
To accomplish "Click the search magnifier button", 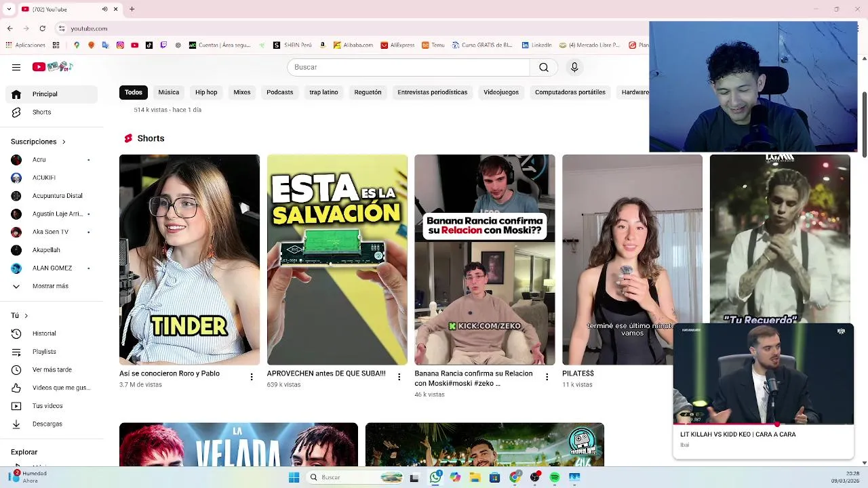I will tap(544, 67).
